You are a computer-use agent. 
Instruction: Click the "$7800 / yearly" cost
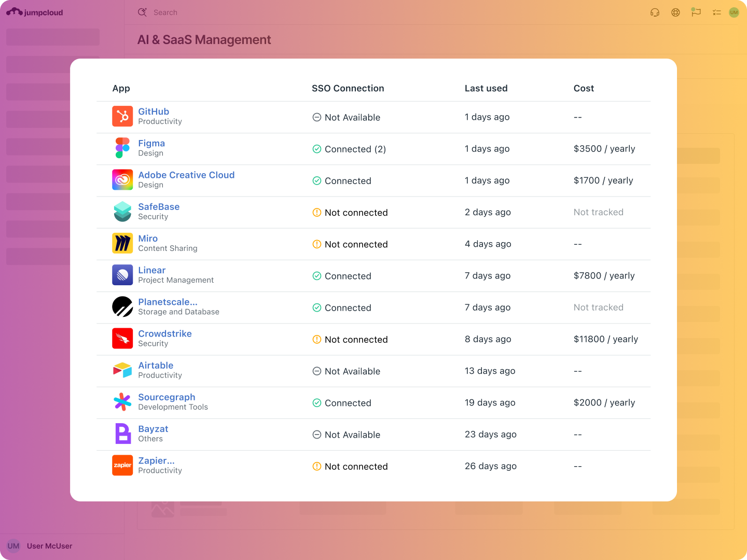(604, 275)
